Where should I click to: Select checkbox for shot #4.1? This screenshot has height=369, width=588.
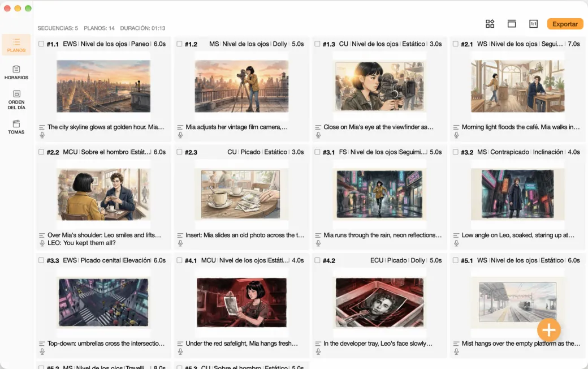(179, 260)
